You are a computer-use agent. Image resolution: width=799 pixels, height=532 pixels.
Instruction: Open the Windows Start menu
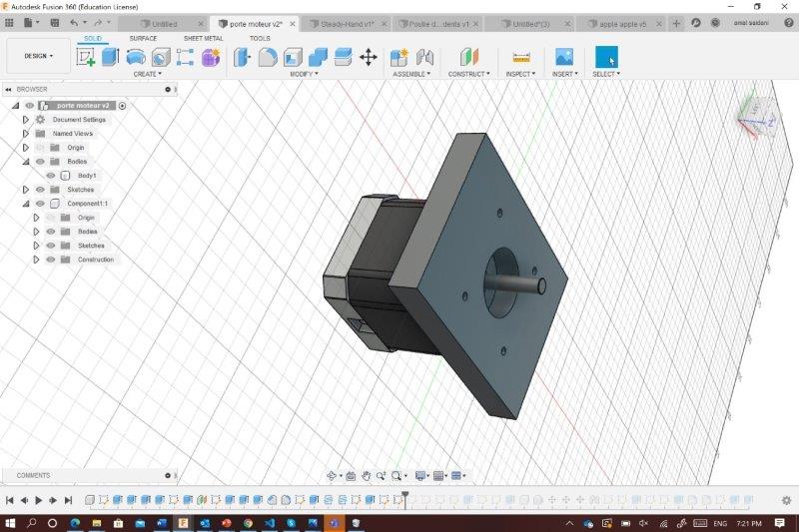click(10, 523)
